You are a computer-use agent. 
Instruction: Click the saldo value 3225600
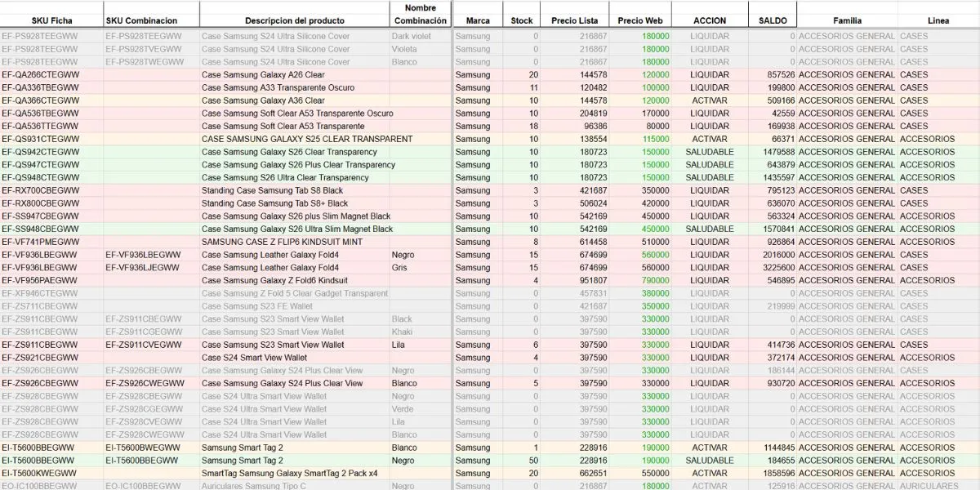pos(779,268)
